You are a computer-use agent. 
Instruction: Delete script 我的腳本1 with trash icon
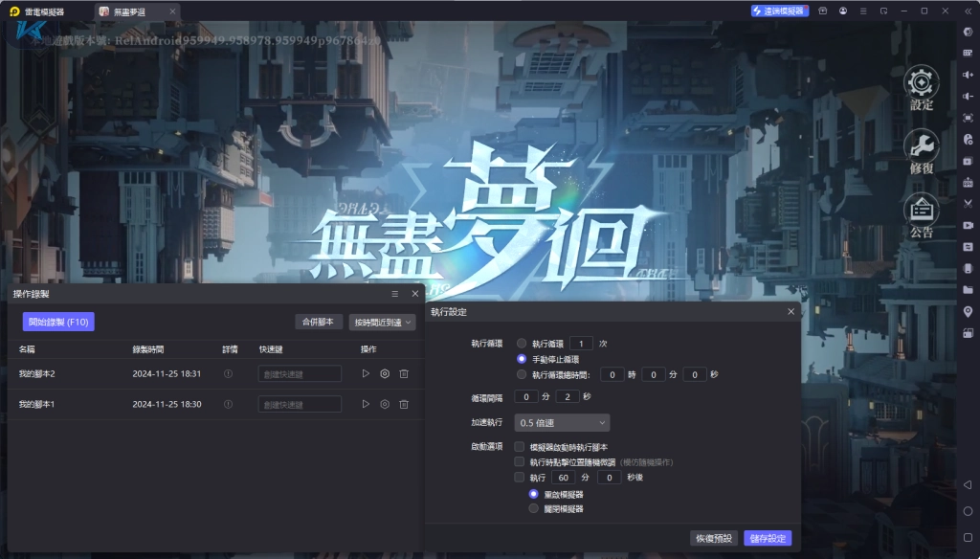click(x=404, y=404)
